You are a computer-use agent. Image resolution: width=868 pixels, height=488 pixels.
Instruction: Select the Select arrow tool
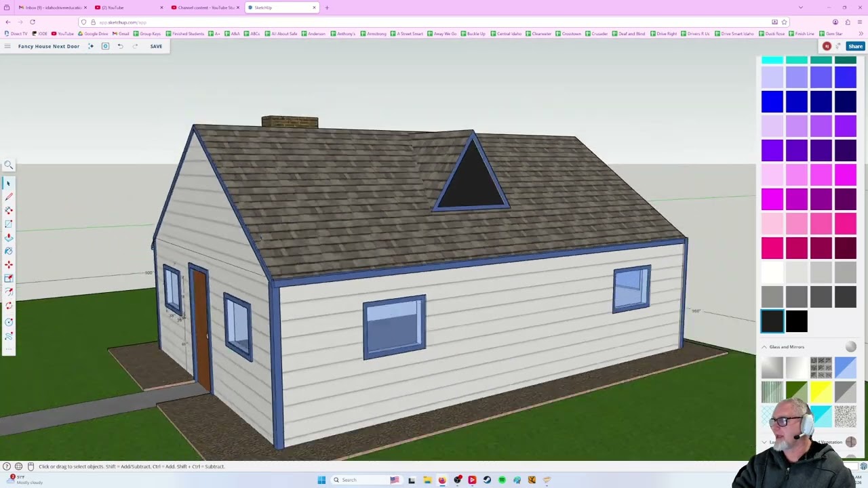coord(8,183)
